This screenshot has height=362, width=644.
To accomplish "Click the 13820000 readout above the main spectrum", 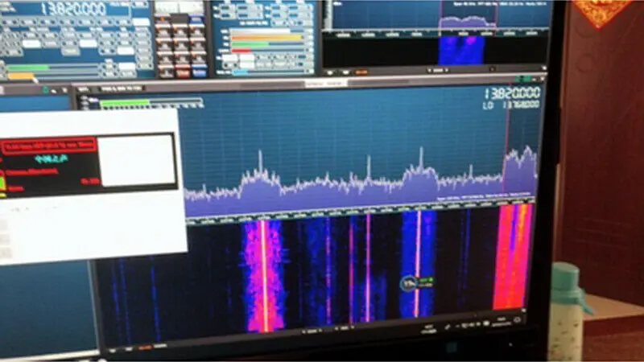I will 513,93.
